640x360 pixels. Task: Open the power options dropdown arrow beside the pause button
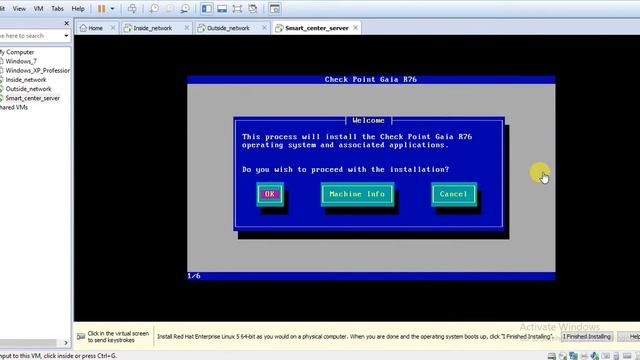[x=112, y=9]
